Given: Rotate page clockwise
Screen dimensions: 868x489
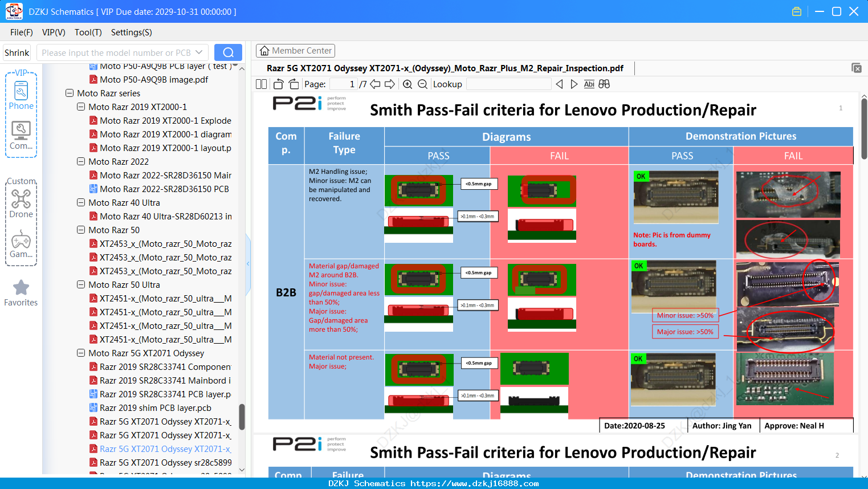Looking at the screenshot, I should coord(294,84).
